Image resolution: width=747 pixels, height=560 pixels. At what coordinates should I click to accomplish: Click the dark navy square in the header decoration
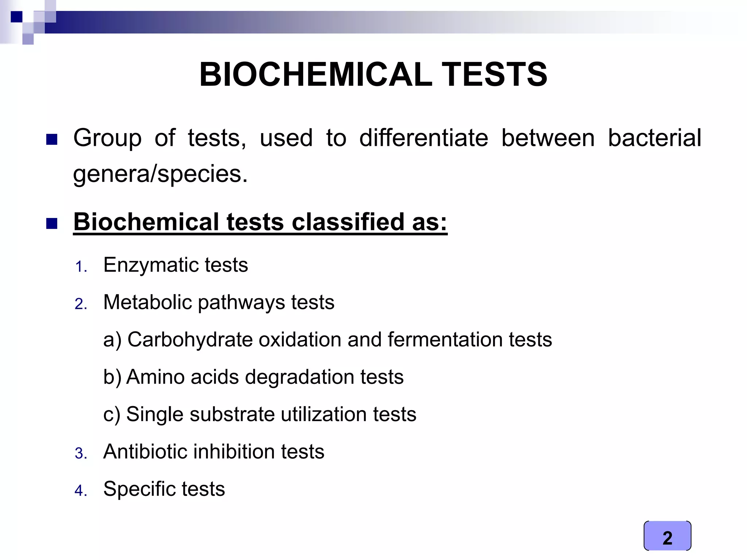pos(16,17)
